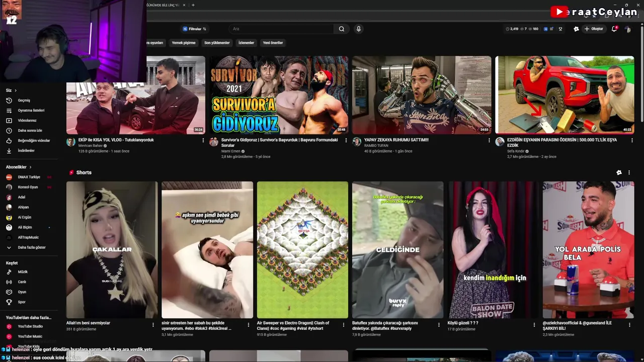Start voice search with microphone
Viewport: 644px width, 362px height.
tap(359, 29)
